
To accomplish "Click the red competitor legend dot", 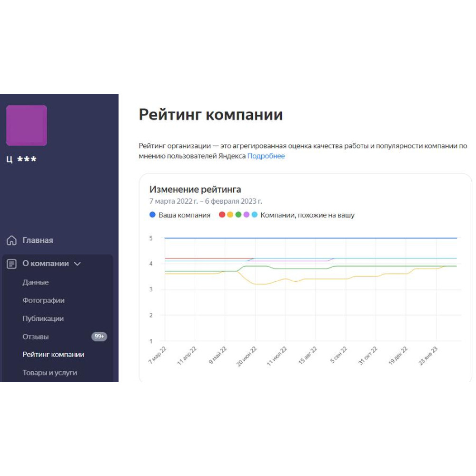I will coord(222,215).
